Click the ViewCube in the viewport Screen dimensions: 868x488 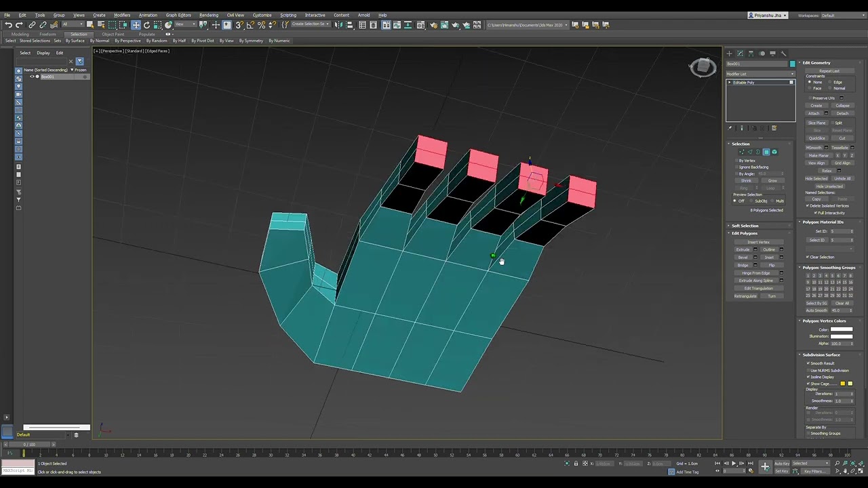pos(703,67)
